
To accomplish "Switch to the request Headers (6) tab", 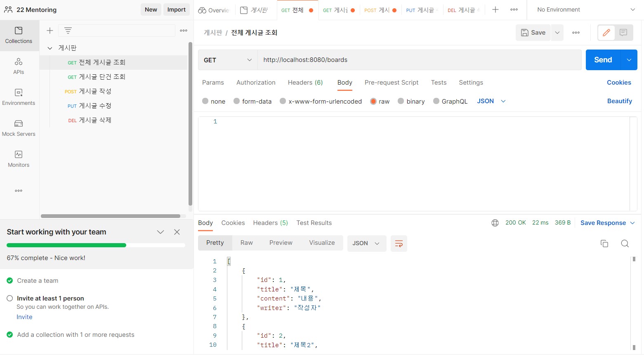I will click(305, 83).
